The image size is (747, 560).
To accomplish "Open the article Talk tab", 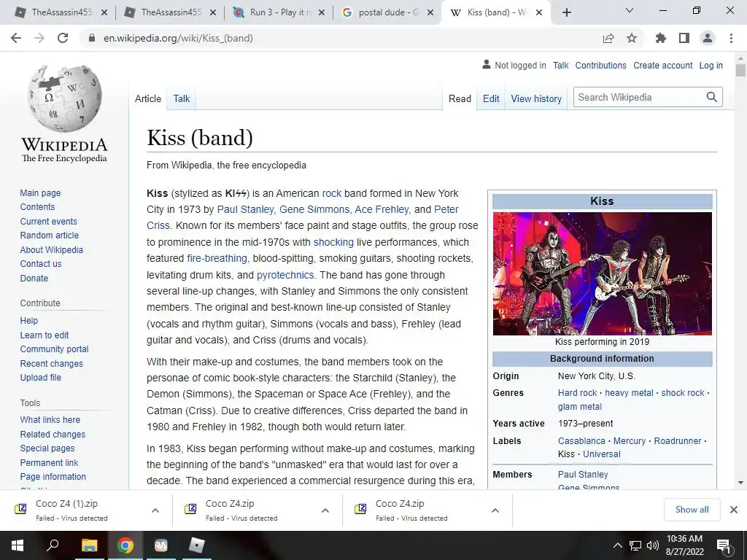I will [182, 98].
